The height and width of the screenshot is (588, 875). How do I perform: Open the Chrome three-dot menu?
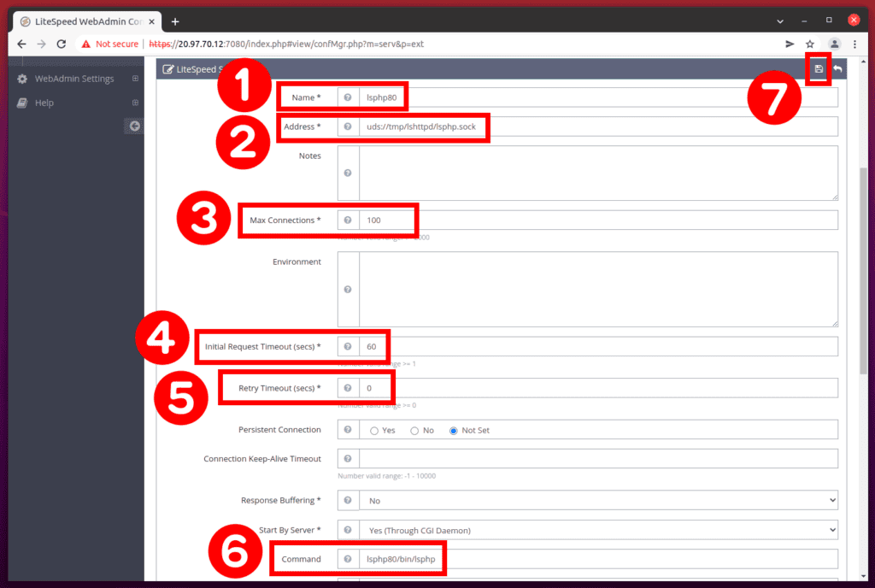(854, 44)
